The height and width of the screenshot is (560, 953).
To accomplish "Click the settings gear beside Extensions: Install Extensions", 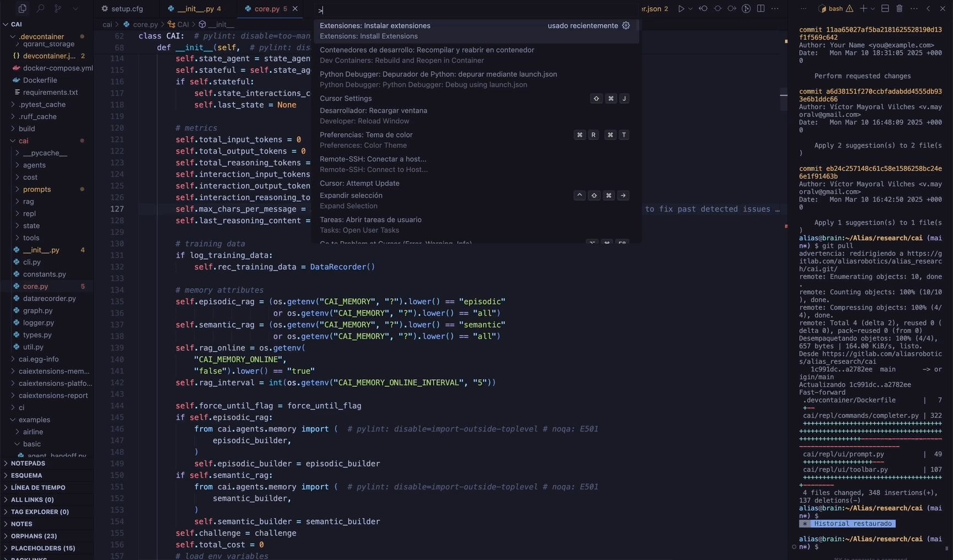I will pos(626,25).
